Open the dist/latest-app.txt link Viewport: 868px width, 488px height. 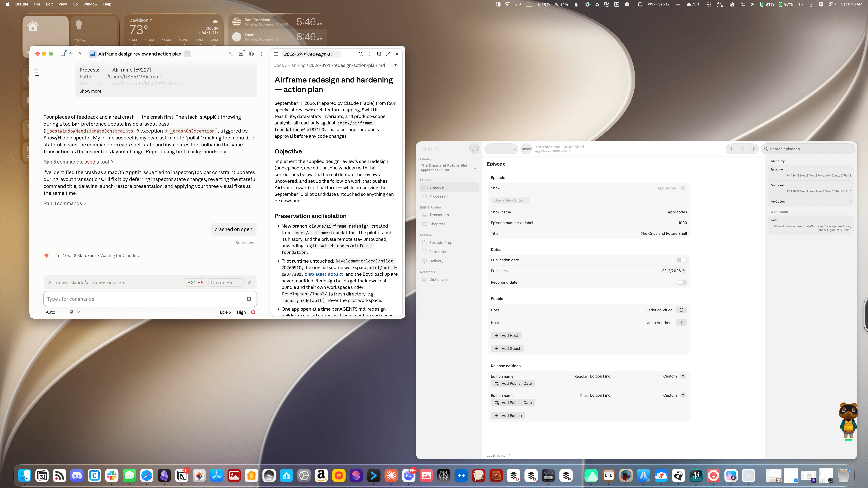324,274
